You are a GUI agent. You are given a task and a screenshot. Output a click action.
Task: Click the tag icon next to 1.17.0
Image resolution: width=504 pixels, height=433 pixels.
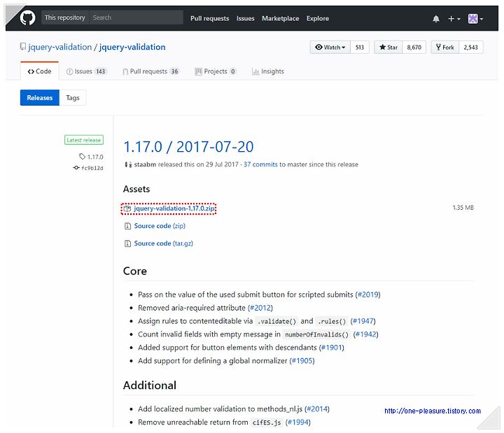pyautogui.click(x=82, y=157)
